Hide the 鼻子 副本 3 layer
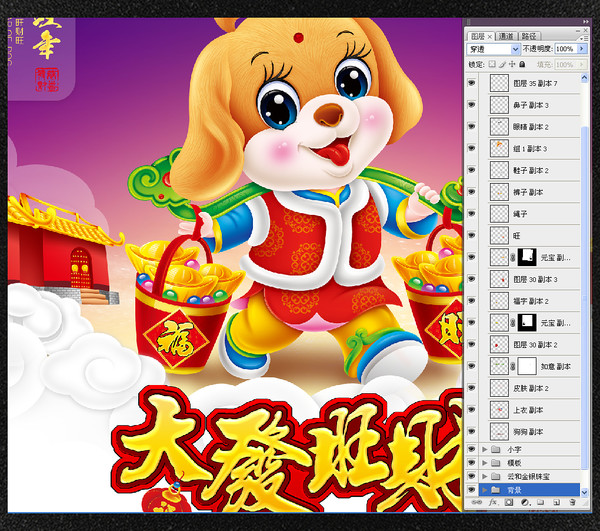This screenshot has height=531, width=600. [x=471, y=104]
